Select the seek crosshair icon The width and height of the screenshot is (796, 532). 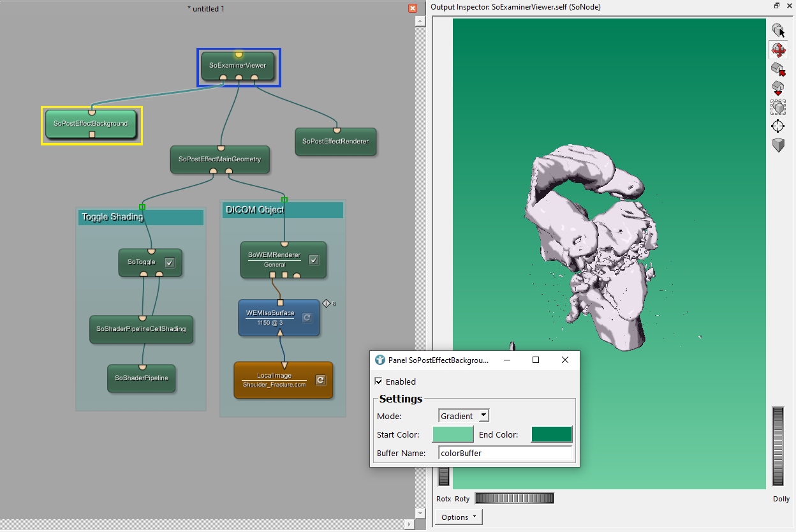(x=778, y=126)
